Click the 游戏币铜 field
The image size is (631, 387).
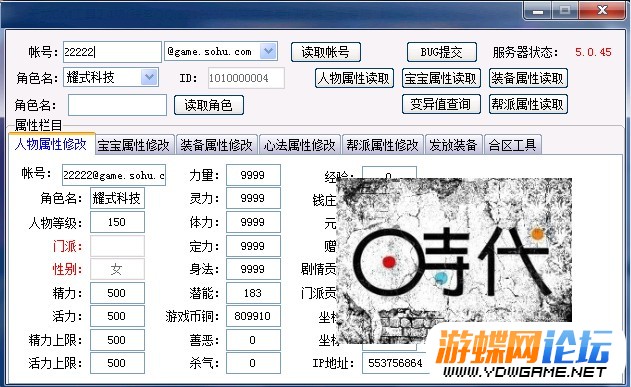[x=253, y=316]
